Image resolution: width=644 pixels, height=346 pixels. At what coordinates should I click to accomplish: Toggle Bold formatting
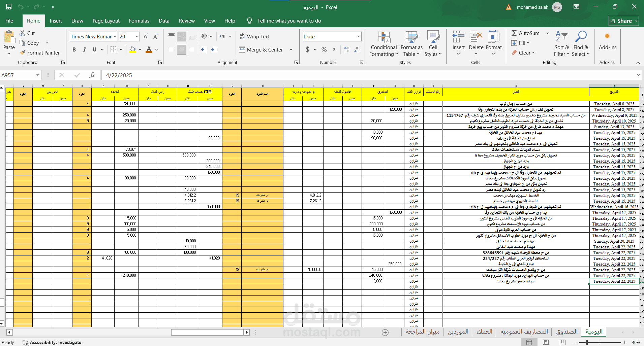coord(74,49)
